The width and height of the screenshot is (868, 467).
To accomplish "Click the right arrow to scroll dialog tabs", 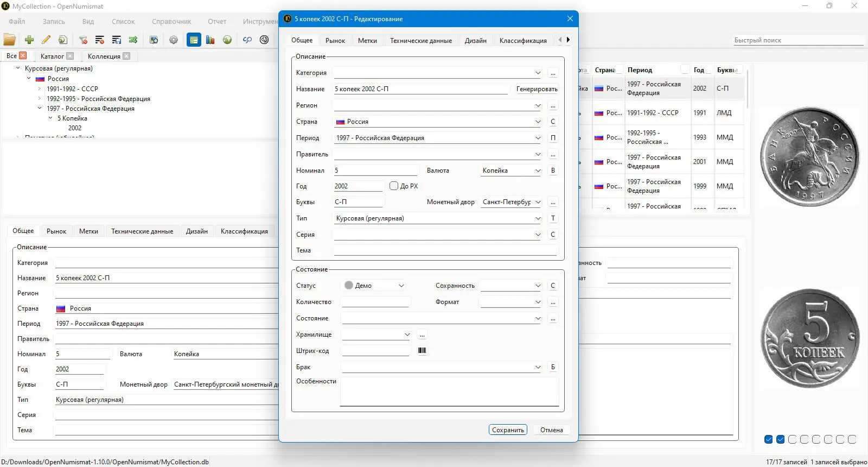I will pyautogui.click(x=568, y=40).
